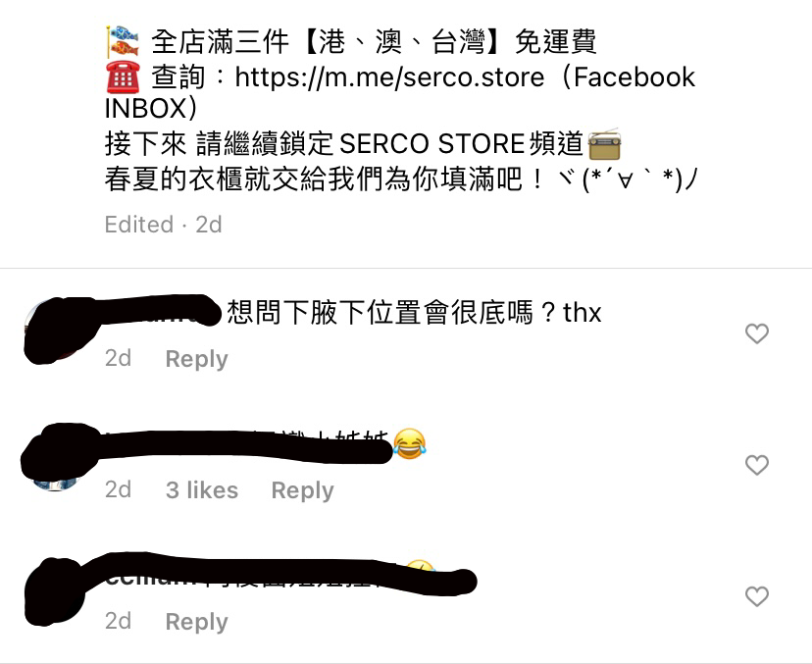Tap the 2d timestamp beside 3 likes
This screenshot has width=812, height=664.
pos(118,489)
